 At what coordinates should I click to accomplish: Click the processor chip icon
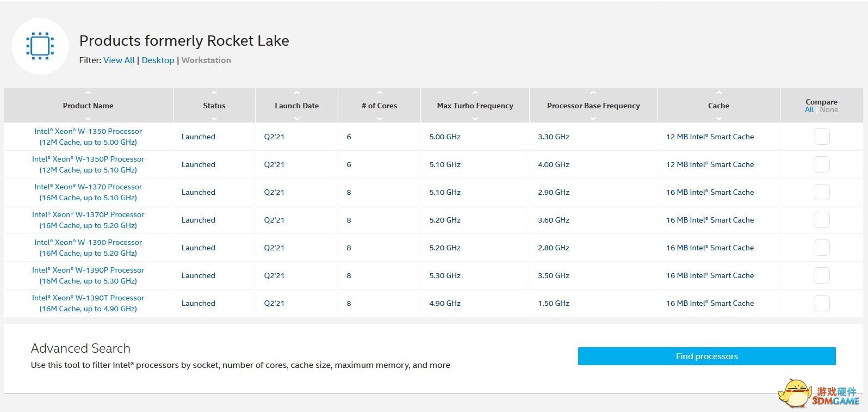tap(40, 46)
